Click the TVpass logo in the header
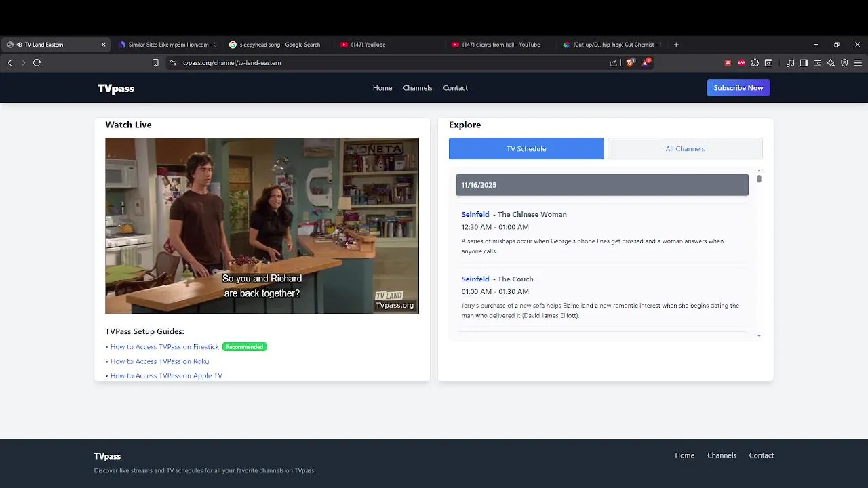This screenshot has height=488, width=868. tap(116, 88)
